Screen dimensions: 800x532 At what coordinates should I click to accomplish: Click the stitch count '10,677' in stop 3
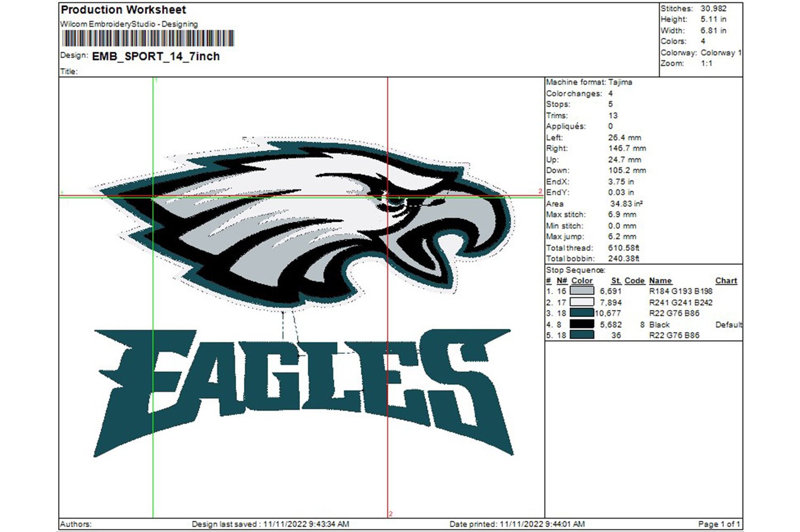coord(608,313)
